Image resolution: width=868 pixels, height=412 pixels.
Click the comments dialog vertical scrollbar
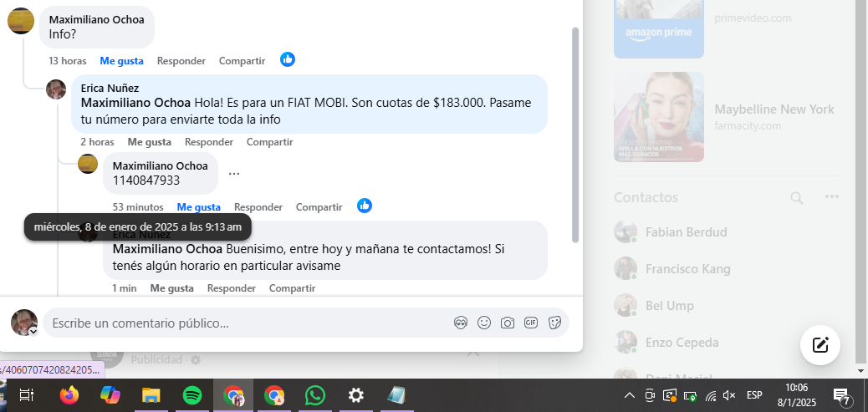tap(575, 135)
